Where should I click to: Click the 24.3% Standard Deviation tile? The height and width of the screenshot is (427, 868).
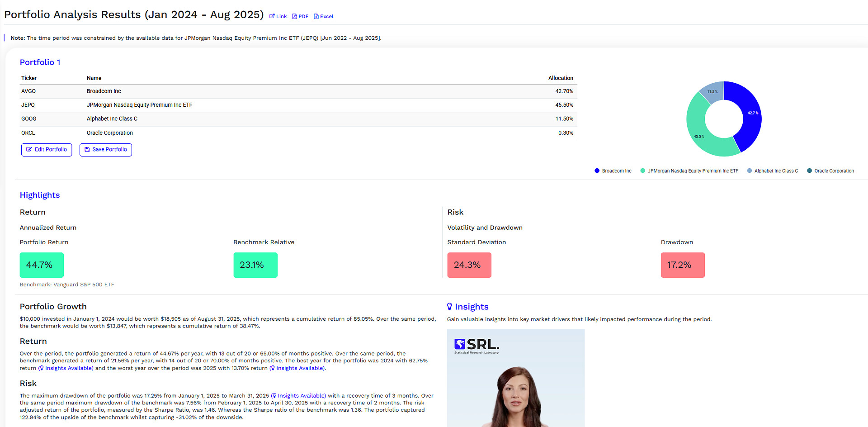click(x=469, y=265)
